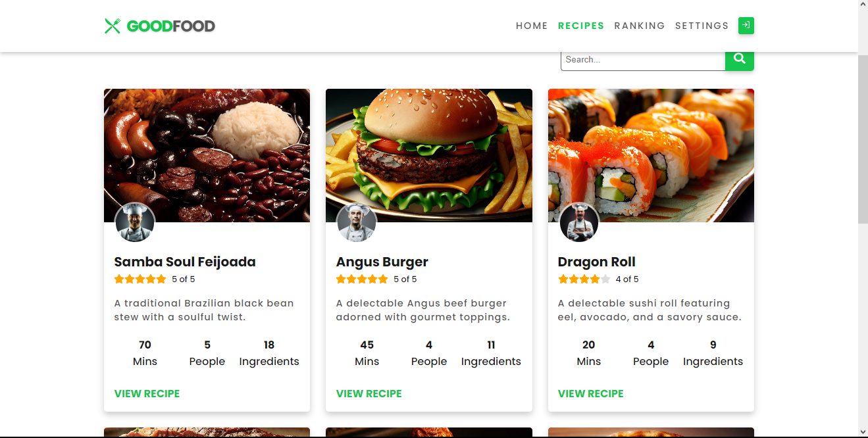868x438 pixels.
Task: View recipe for Samba Soul Feijoada
Action: coord(147,393)
